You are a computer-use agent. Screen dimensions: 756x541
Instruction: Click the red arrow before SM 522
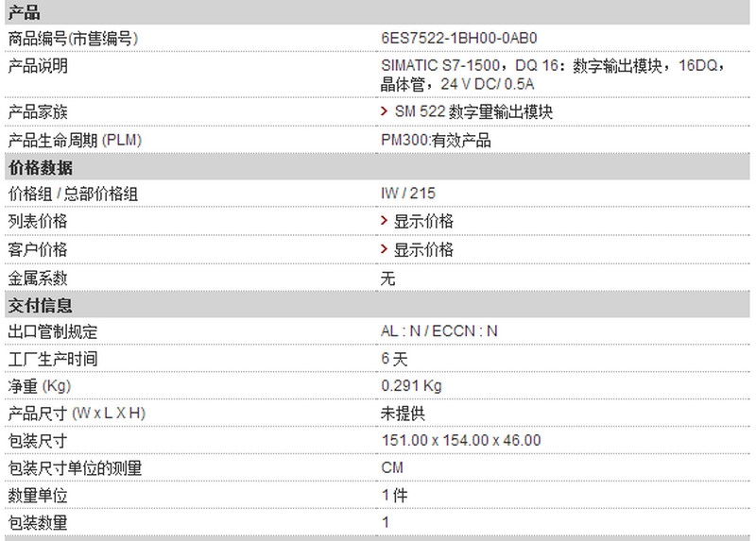point(385,111)
